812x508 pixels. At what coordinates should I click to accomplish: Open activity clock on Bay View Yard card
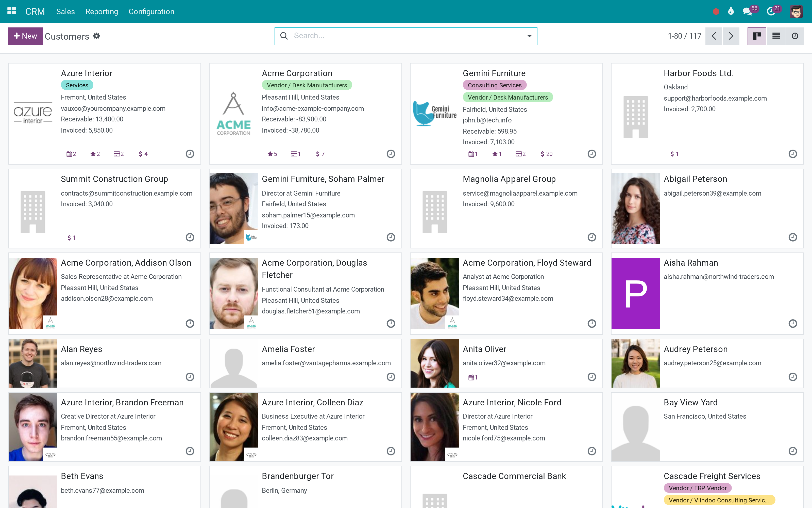(793, 451)
